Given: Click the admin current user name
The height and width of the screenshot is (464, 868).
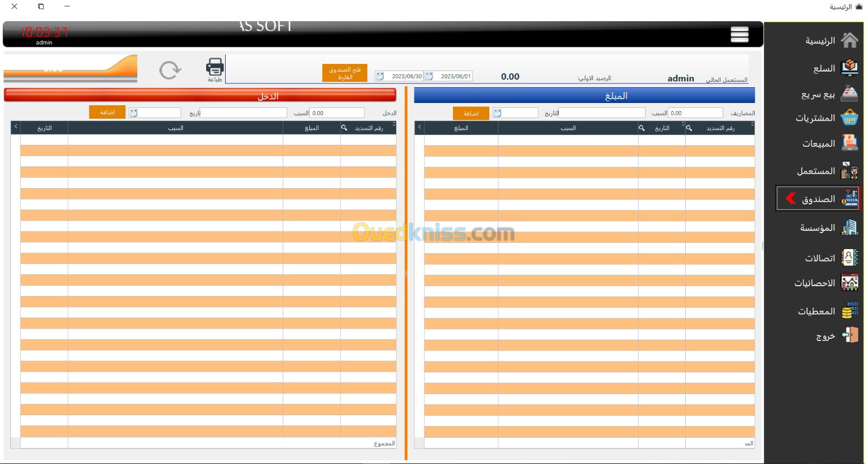Looking at the screenshot, I should click(x=681, y=79).
